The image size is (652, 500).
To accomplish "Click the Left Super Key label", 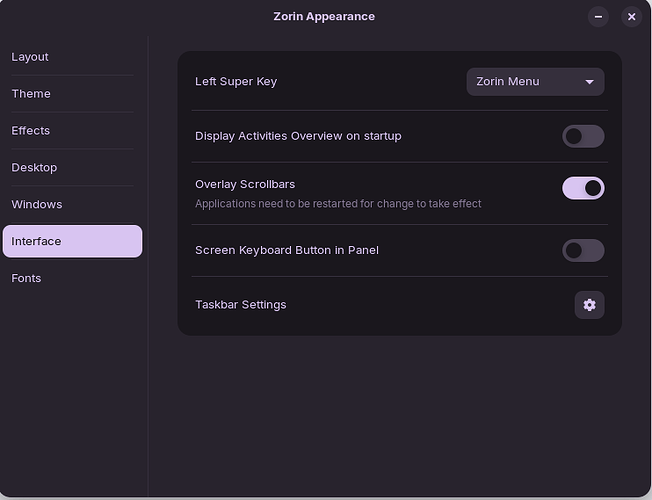I will click(x=236, y=82).
